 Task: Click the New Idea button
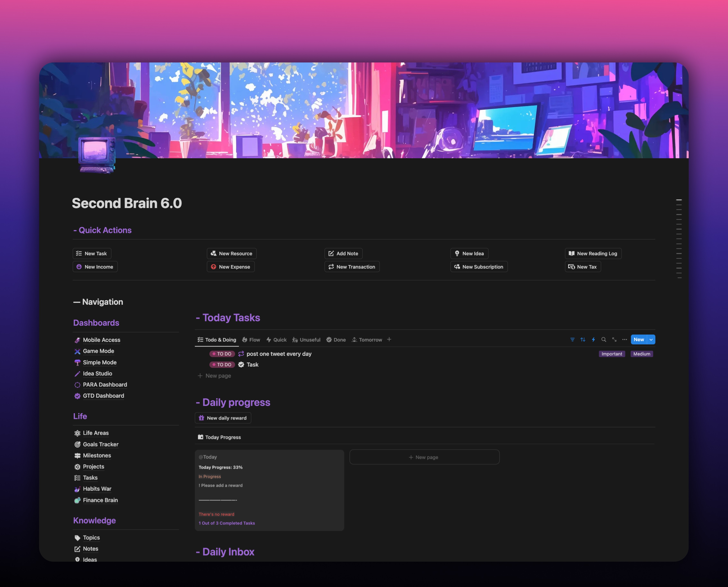pyautogui.click(x=469, y=253)
